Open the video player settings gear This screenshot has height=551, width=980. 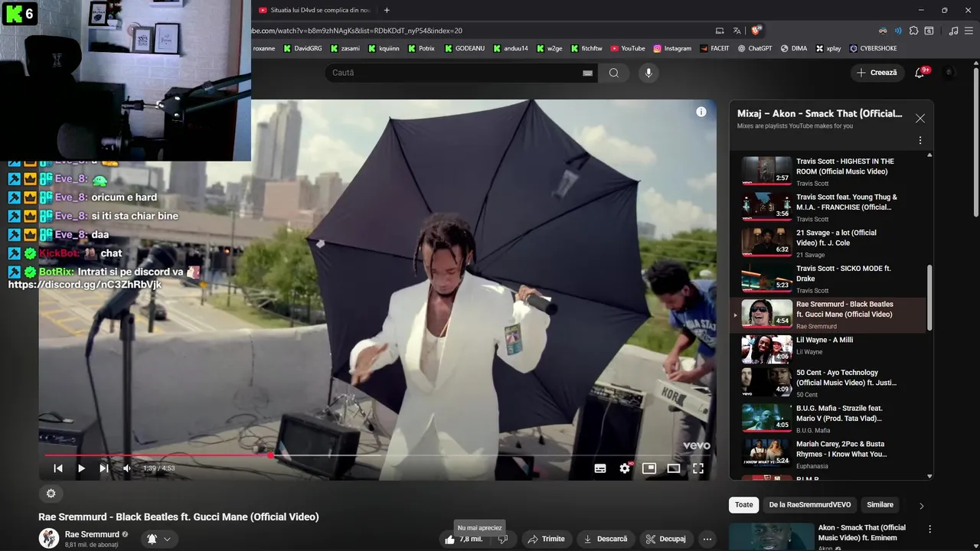coord(625,468)
